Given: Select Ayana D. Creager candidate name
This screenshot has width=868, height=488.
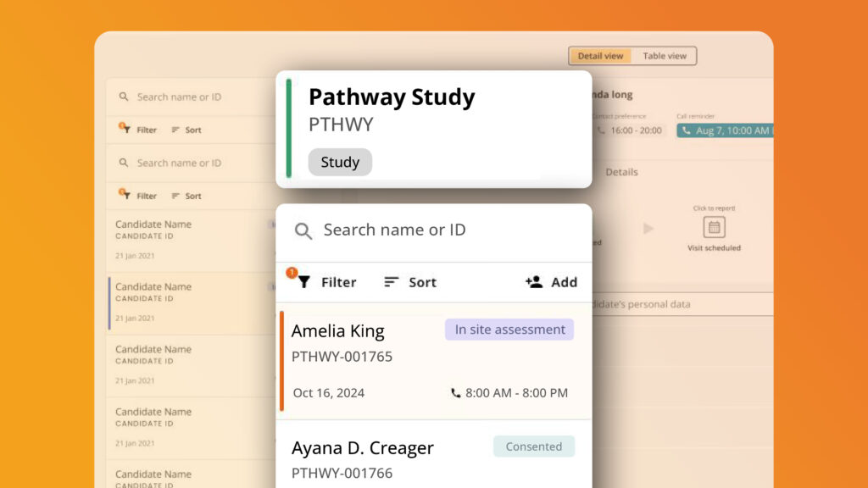Looking at the screenshot, I should pyautogui.click(x=363, y=447).
